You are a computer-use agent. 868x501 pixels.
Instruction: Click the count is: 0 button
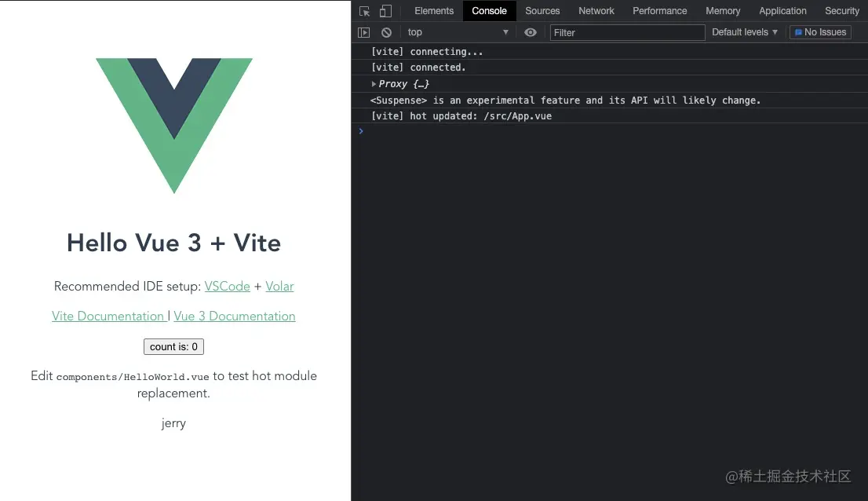(x=173, y=346)
